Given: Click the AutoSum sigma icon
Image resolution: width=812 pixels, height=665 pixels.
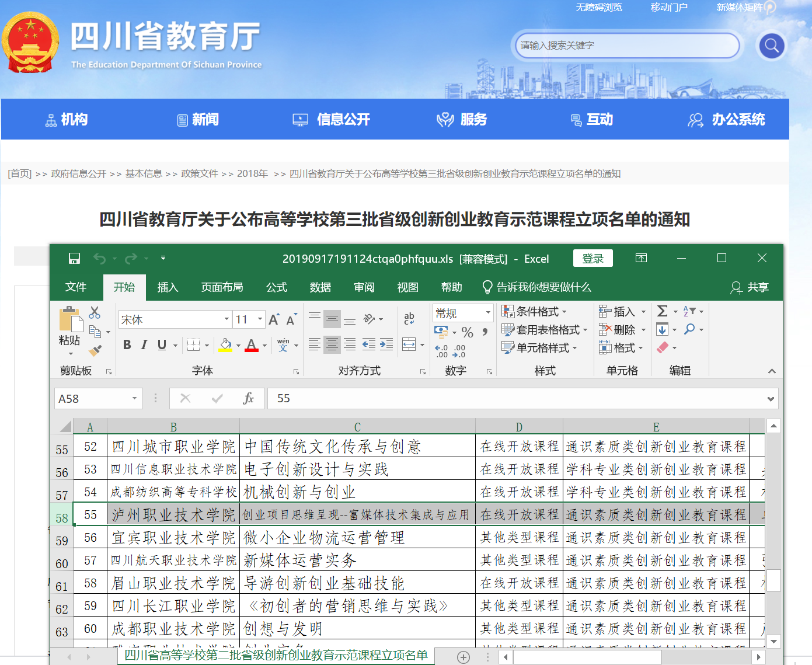Looking at the screenshot, I should coord(663,311).
